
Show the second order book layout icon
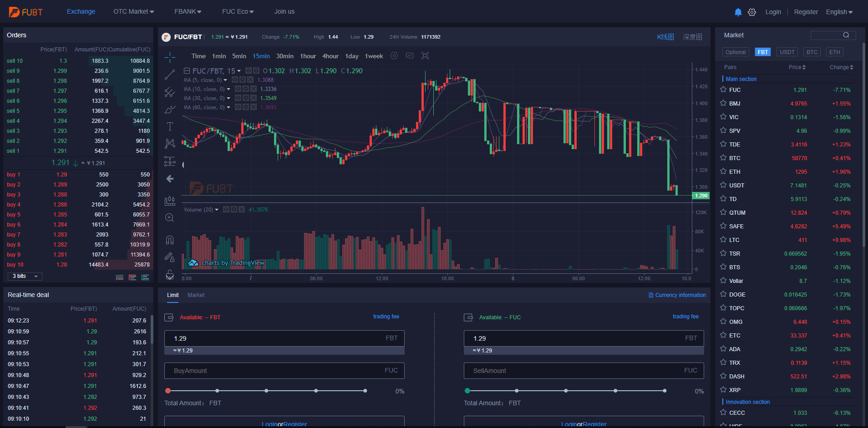[x=132, y=277]
